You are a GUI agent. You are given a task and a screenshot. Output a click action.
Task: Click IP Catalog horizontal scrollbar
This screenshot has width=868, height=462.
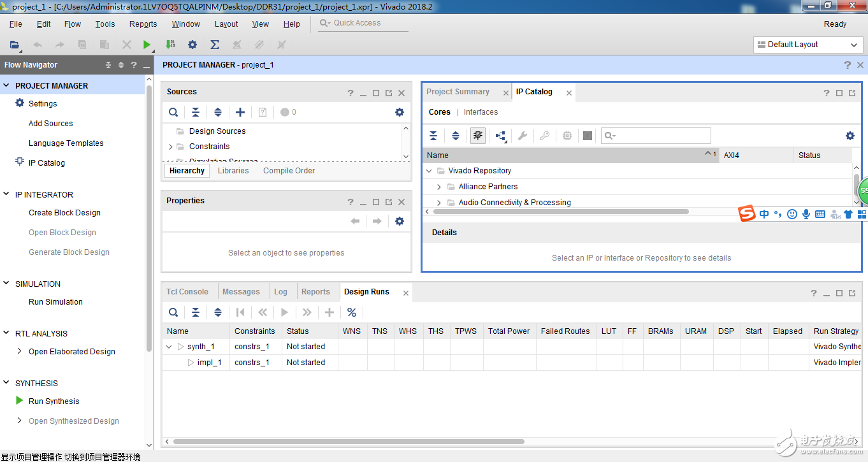click(561, 211)
